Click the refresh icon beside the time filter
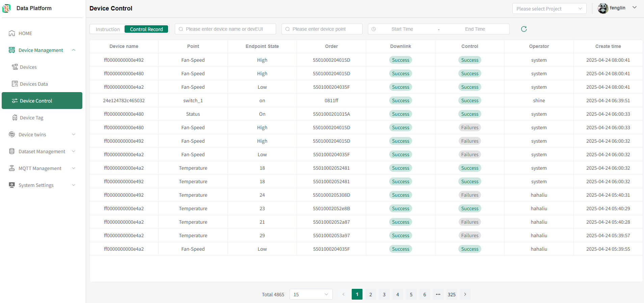This screenshot has width=644, height=303. [524, 29]
